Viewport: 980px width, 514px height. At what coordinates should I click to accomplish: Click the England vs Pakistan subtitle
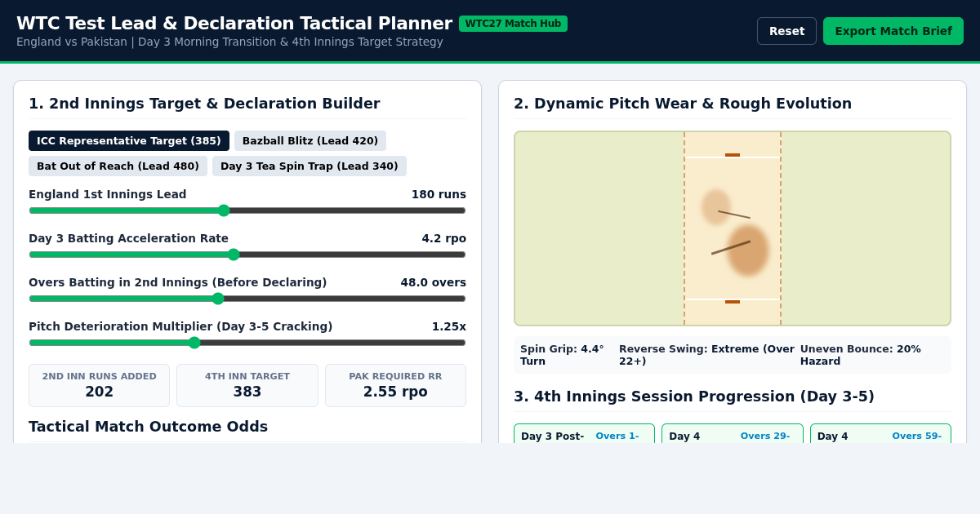(229, 42)
